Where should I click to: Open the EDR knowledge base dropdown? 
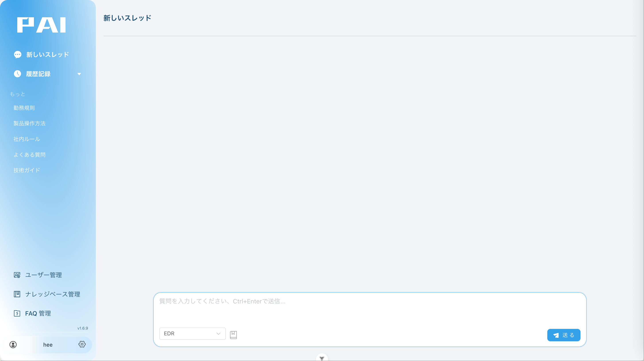(192, 334)
